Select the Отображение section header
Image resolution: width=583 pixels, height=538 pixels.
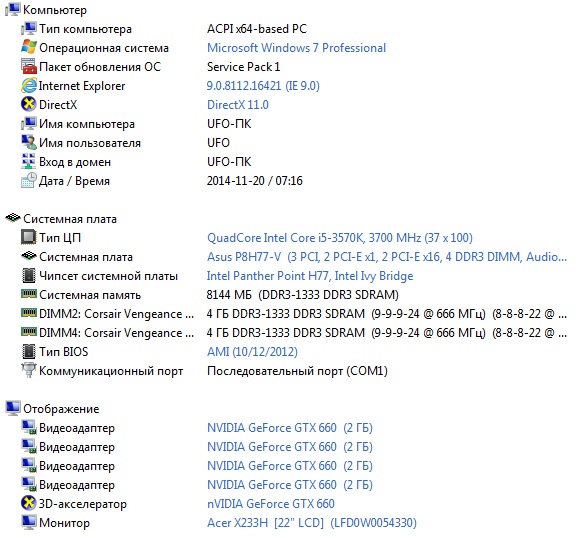(x=52, y=409)
